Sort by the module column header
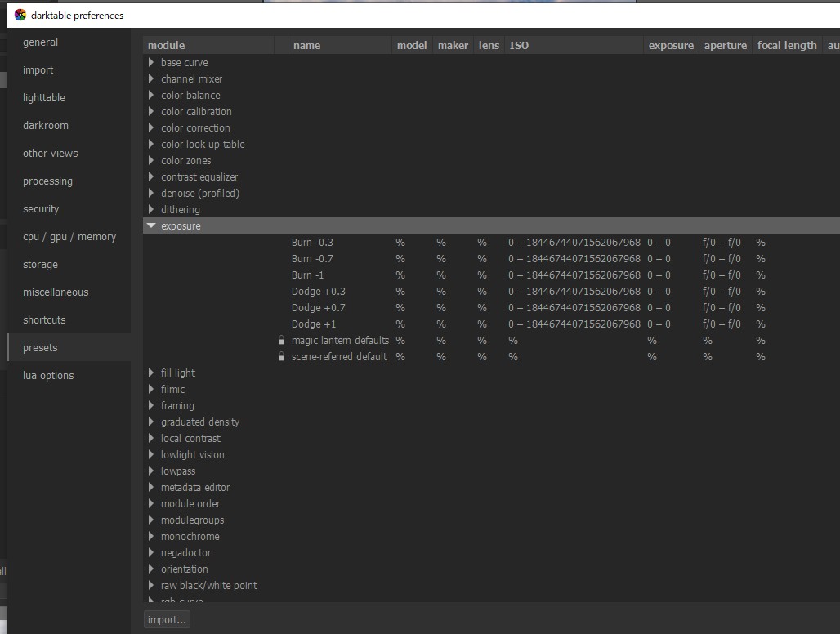840x634 pixels. click(x=208, y=46)
